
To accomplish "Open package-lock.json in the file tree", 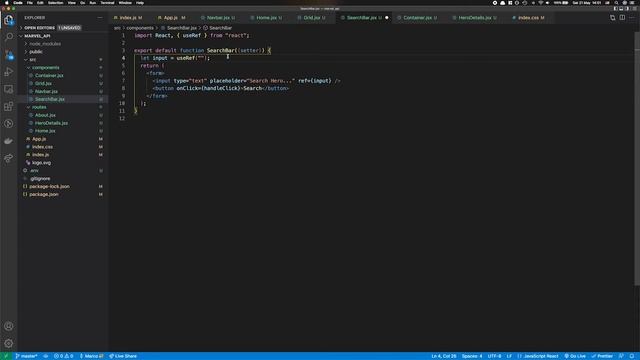I will click(63, 187).
